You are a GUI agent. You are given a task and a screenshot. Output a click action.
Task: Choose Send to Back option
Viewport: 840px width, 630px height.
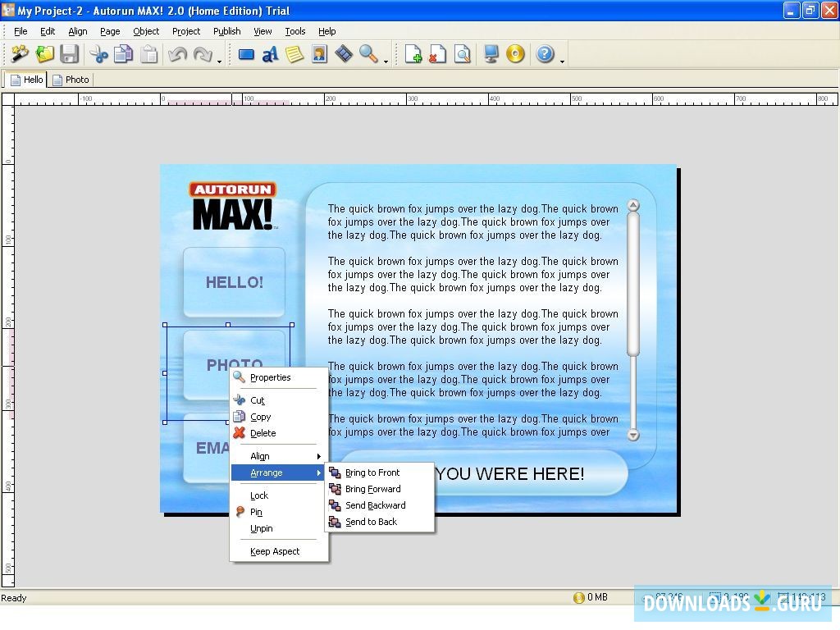pyautogui.click(x=379, y=522)
